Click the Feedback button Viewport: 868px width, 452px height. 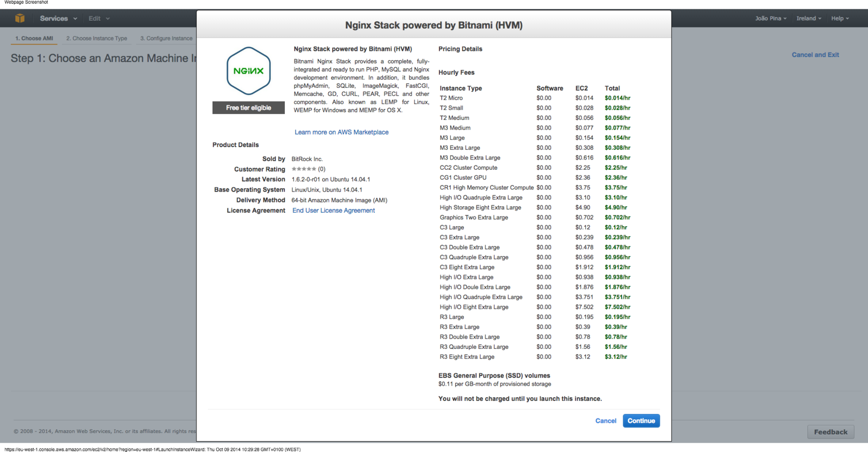coord(831,432)
